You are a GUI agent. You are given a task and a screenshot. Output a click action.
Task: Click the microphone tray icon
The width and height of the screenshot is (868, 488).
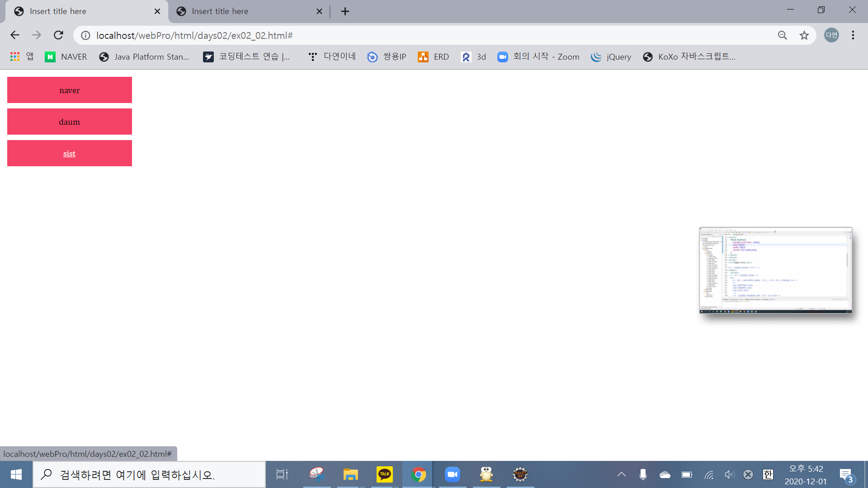click(x=643, y=474)
